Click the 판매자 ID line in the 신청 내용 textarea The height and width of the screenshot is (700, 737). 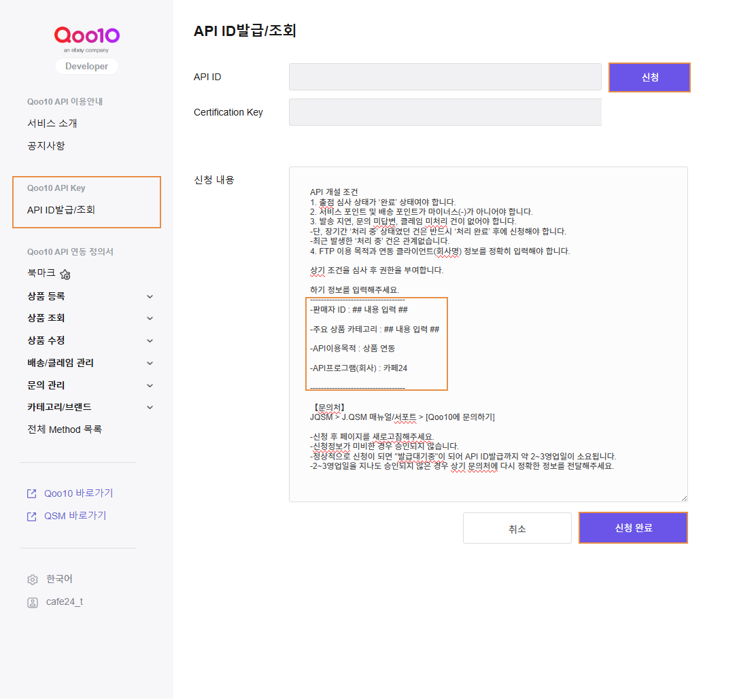pos(359,310)
